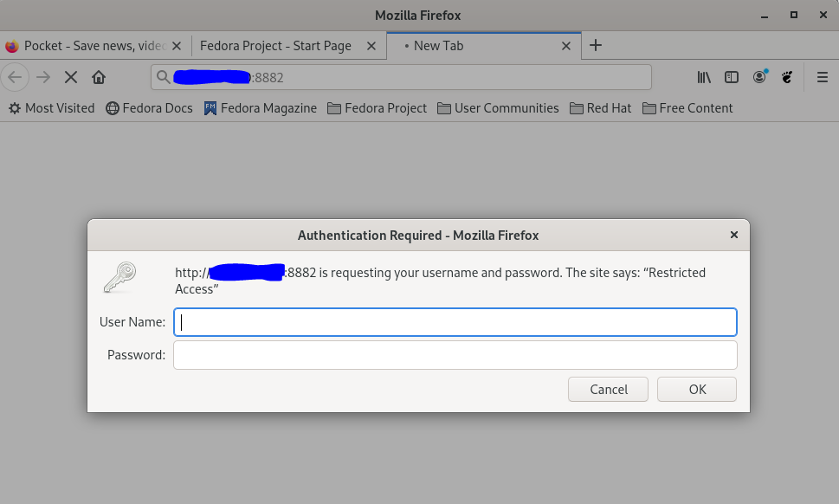Click the Forward navigation arrow
The width and height of the screenshot is (839, 504).
(43, 78)
